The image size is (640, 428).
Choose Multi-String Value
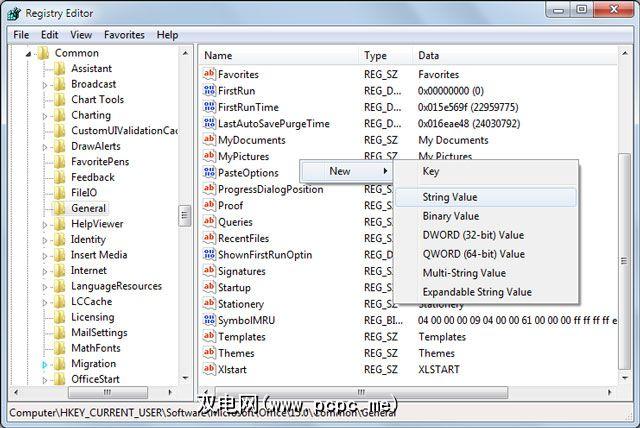(486, 273)
